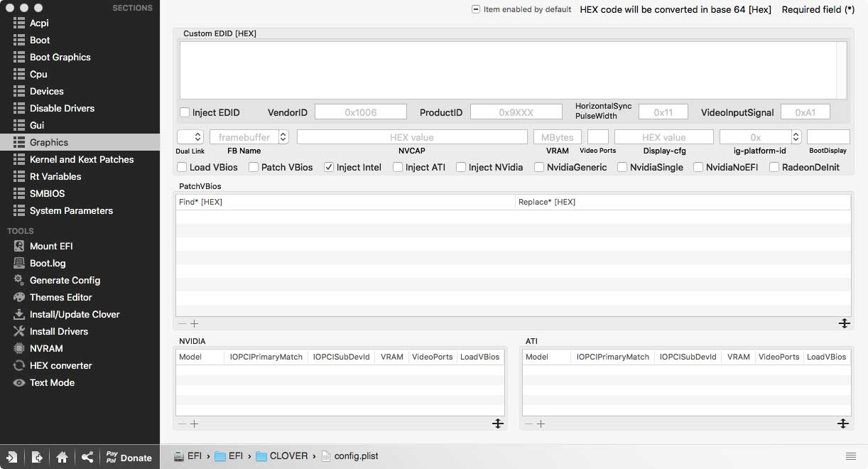Enable the Load VBios checkbox
This screenshot has width=868, height=469.
click(x=183, y=167)
